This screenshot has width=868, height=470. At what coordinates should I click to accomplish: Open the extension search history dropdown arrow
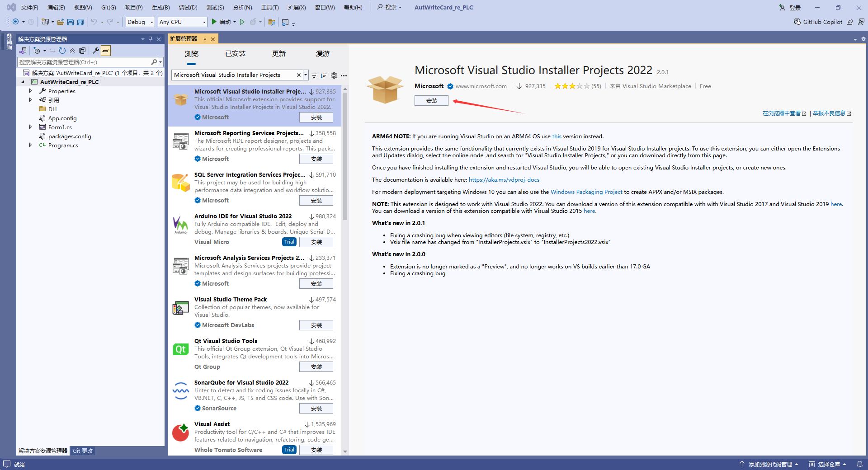point(306,75)
